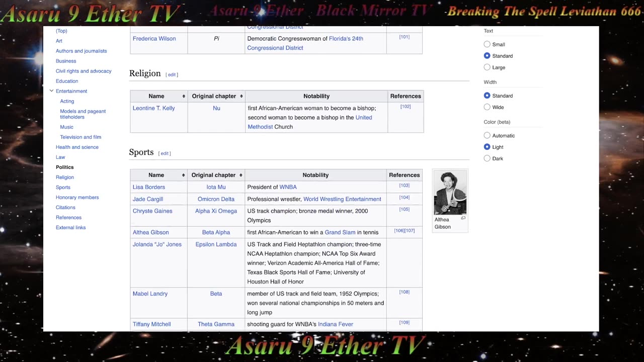Enlarge the Althea Gibson image via caption icon
Image resolution: width=644 pixels, height=362 pixels.
(x=463, y=218)
